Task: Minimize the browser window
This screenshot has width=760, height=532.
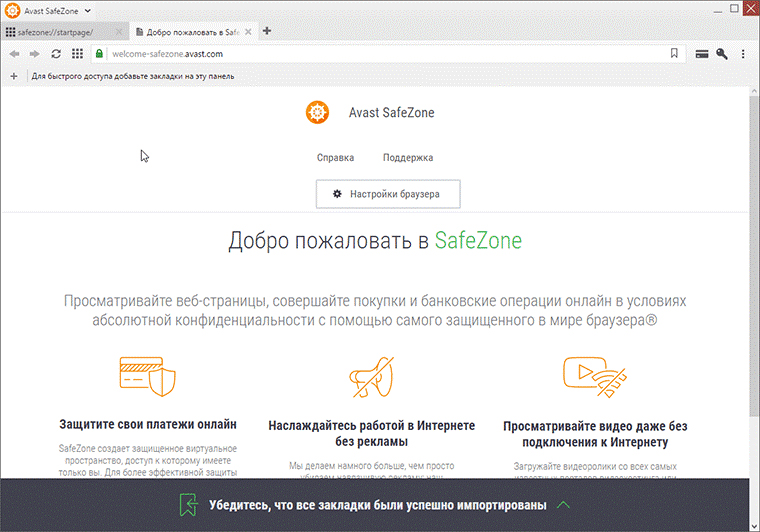Action: click(x=718, y=10)
